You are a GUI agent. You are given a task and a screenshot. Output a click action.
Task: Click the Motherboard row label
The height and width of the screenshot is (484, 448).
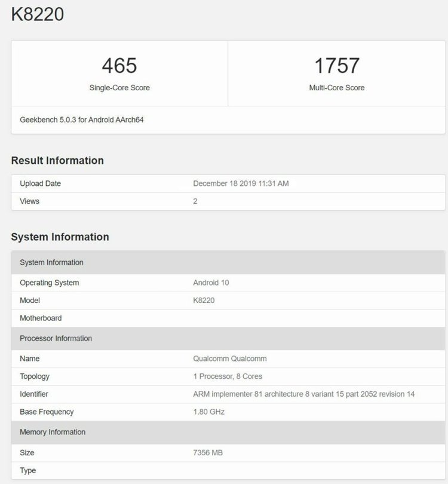coord(41,318)
